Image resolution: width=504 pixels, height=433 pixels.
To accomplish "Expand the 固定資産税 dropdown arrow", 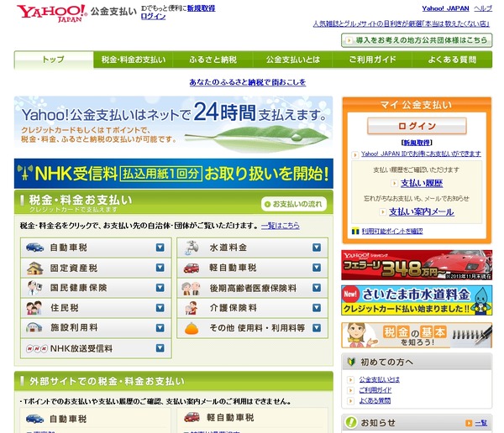I will [160, 268].
